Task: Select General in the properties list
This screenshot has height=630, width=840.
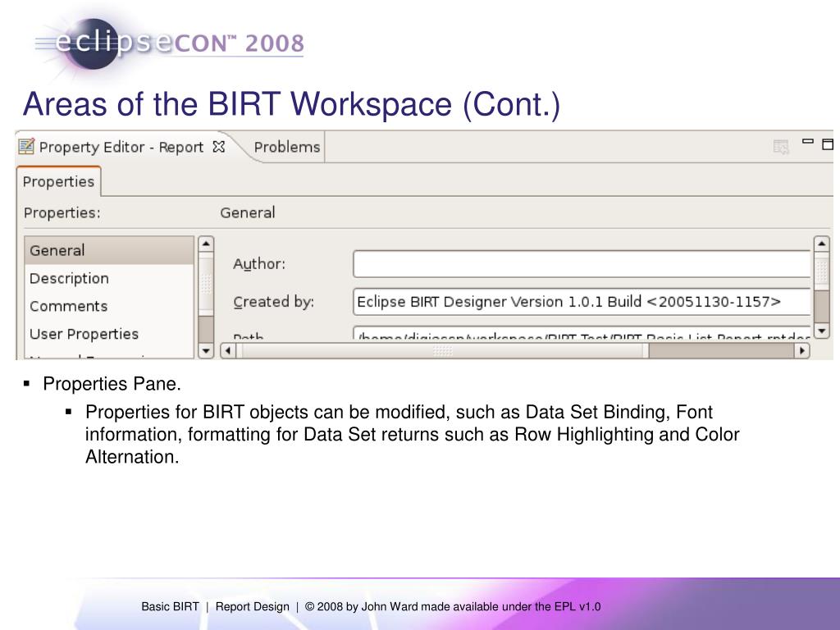Action: click(x=109, y=250)
